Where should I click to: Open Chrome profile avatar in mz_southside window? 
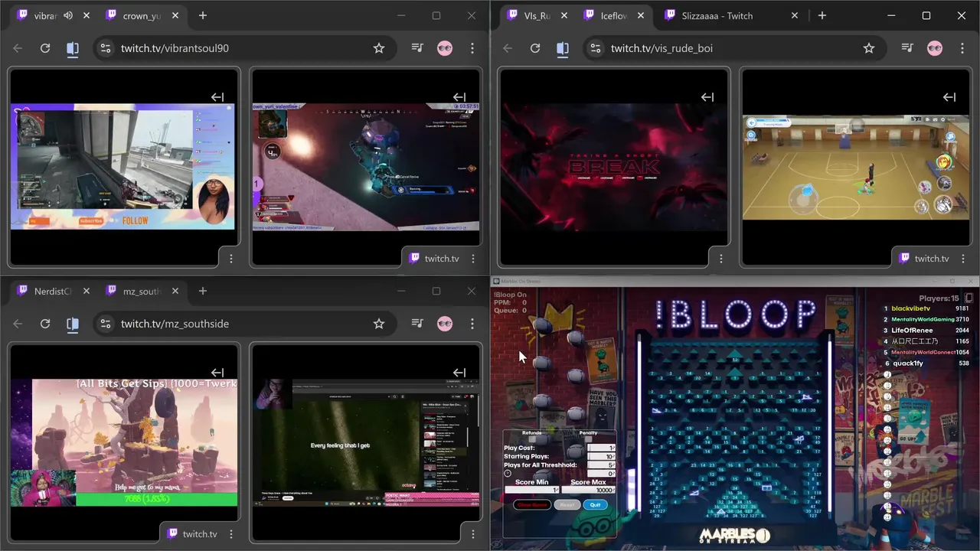coord(445,324)
